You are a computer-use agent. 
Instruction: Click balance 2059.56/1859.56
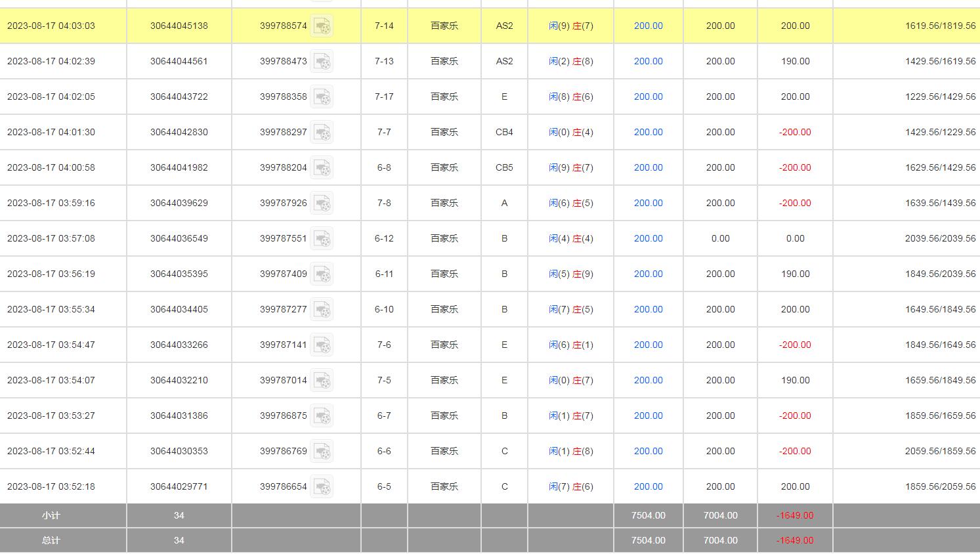[941, 451]
